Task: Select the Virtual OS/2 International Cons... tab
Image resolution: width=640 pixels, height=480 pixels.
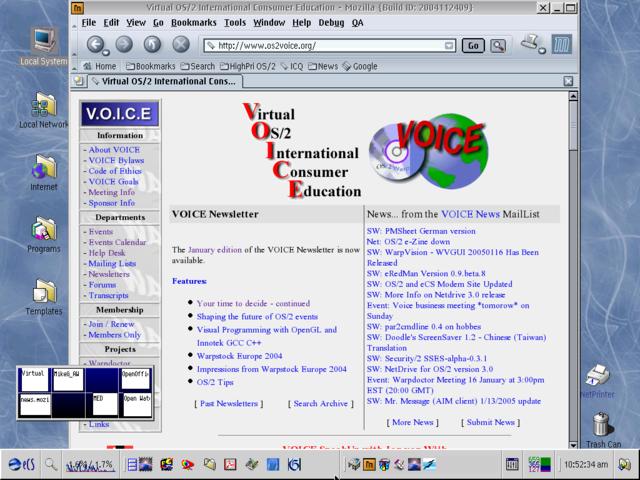Action: [165, 81]
